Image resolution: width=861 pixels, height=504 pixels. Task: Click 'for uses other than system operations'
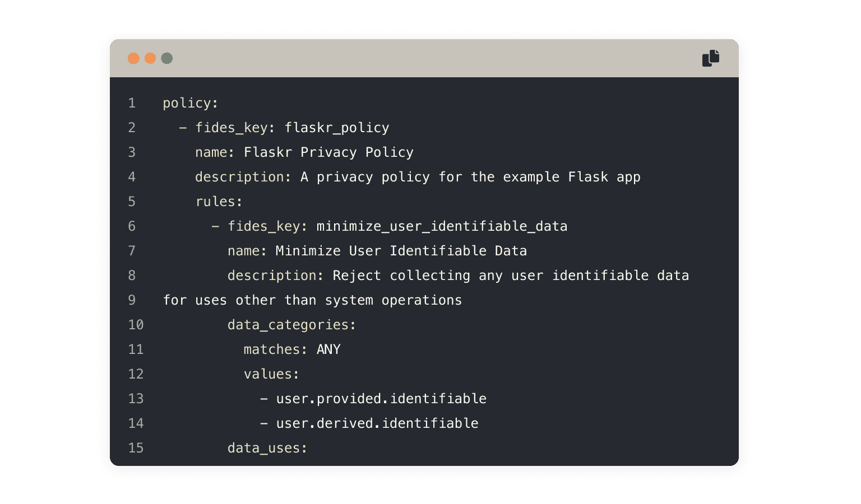click(312, 301)
